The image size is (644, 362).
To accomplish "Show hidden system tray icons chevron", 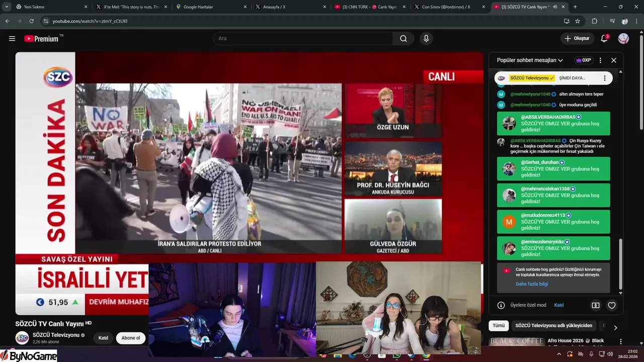I will pos(558,354).
